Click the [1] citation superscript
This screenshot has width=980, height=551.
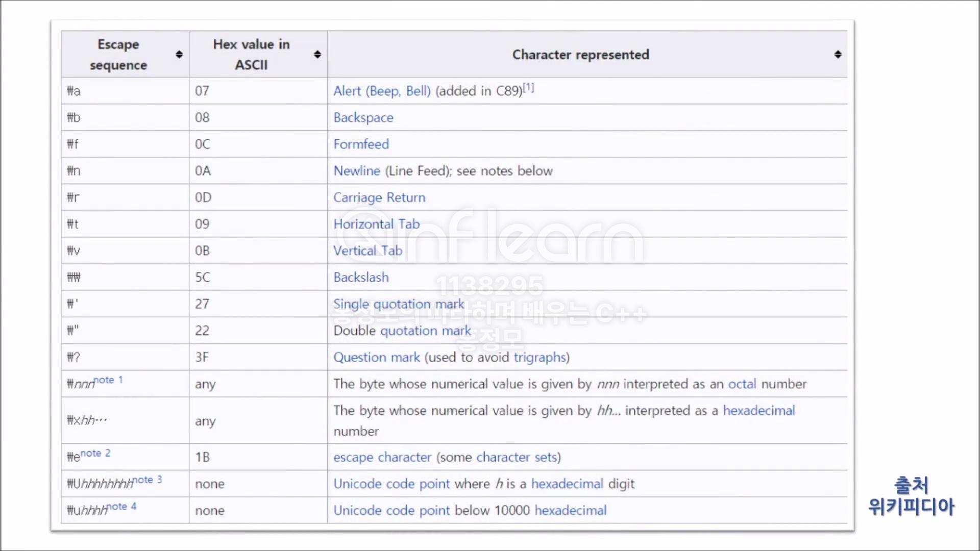(528, 88)
